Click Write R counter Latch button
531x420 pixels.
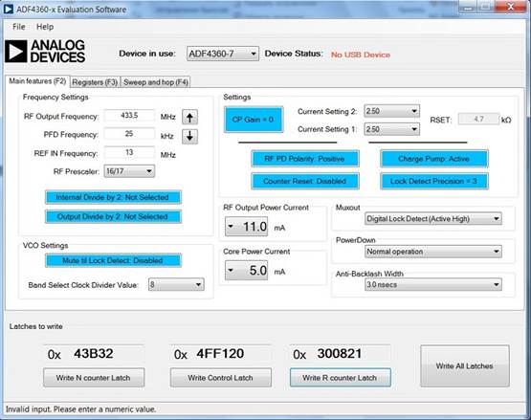point(340,378)
